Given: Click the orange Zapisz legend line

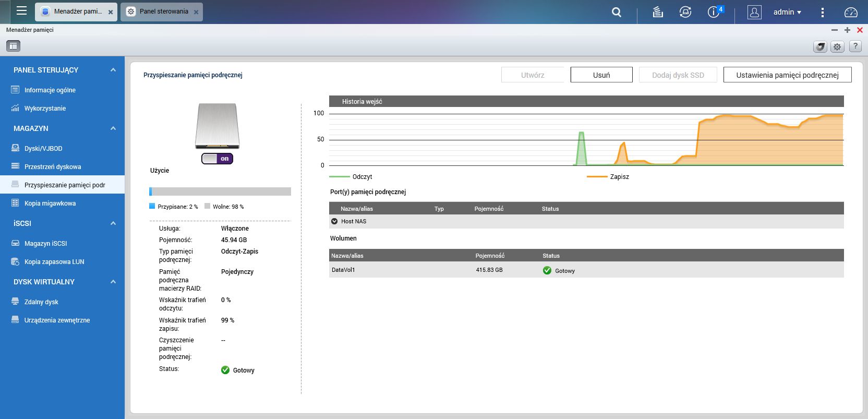Looking at the screenshot, I should pos(597,176).
